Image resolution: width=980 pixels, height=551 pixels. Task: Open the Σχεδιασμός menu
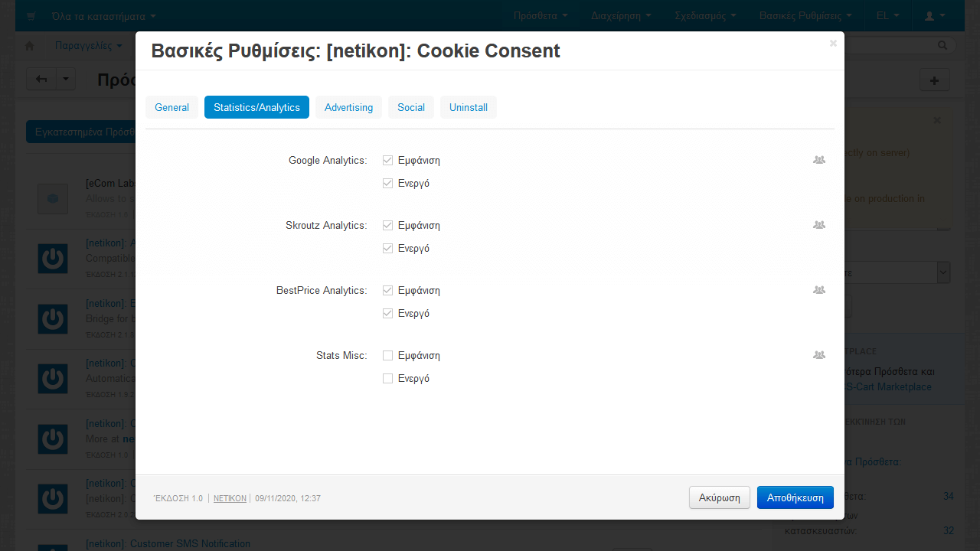pos(705,15)
